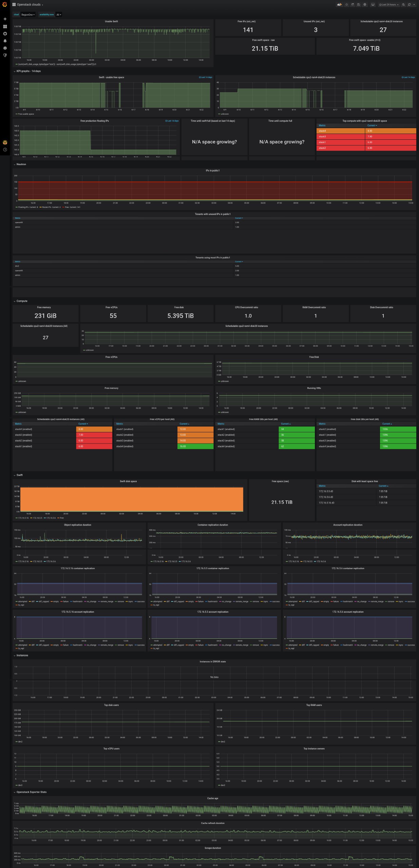Open the cloud RegionOne variable dropdown
Screen dimensions: 419x868
click(x=28, y=15)
